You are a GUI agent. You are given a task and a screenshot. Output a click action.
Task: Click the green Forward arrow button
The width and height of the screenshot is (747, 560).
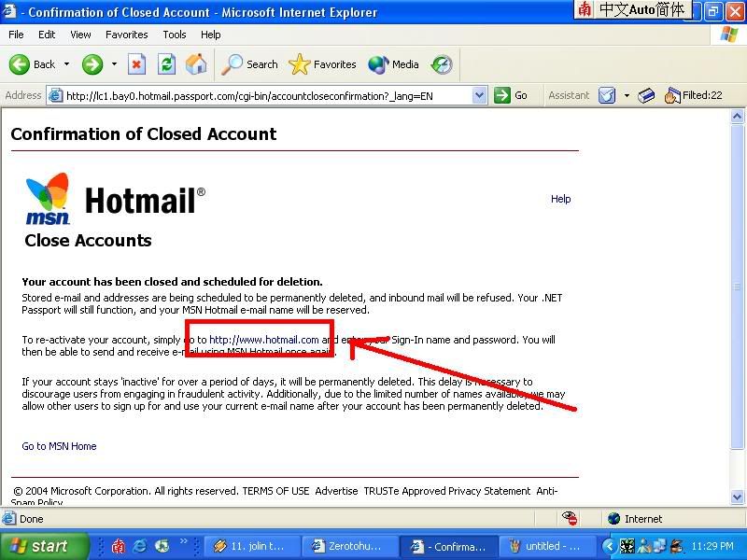click(92, 64)
